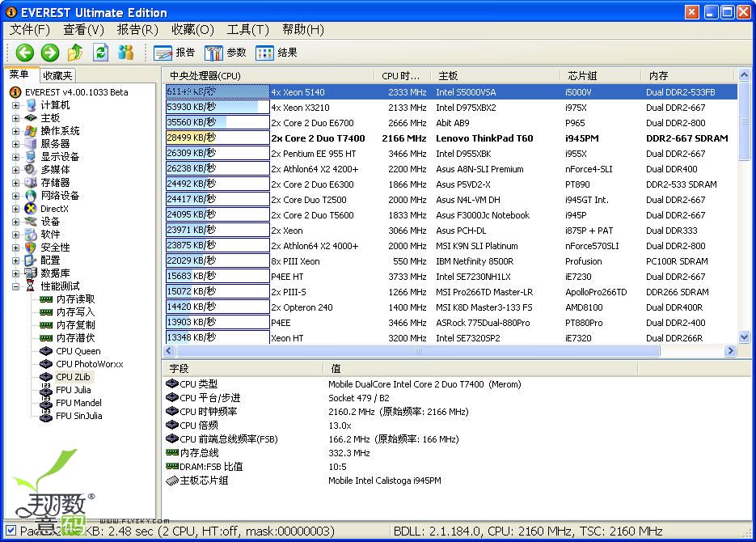Screen dimensions: 756x542
Task: Click the users icon in toolbar
Action: tap(126, 52)
